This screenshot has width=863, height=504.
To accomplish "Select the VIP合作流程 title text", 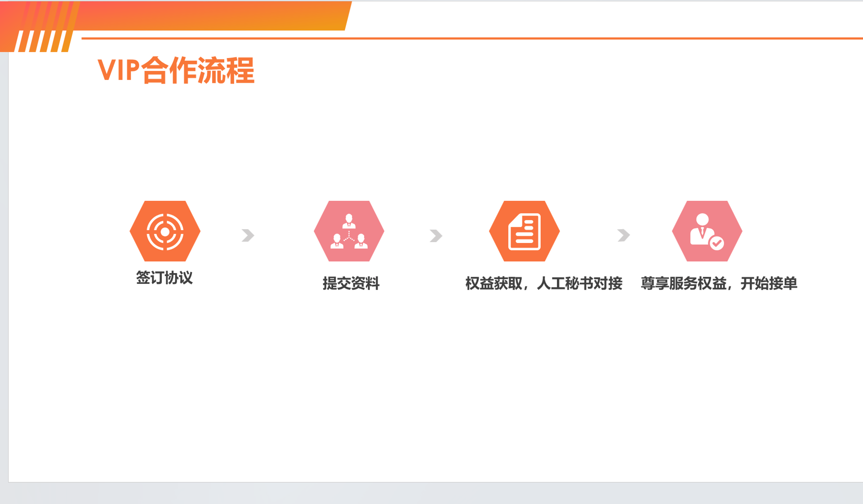I will (x=176, y=71).
